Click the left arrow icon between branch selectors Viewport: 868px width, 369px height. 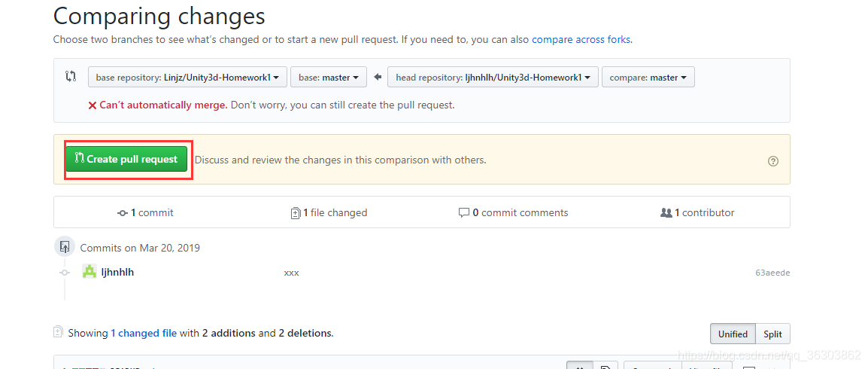coord(378,78)
